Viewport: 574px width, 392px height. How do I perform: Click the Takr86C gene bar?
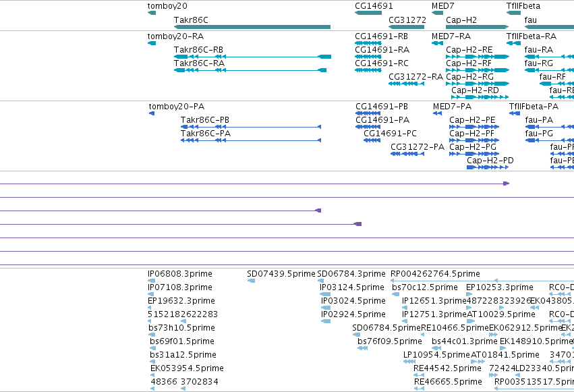tap(252, 27)
